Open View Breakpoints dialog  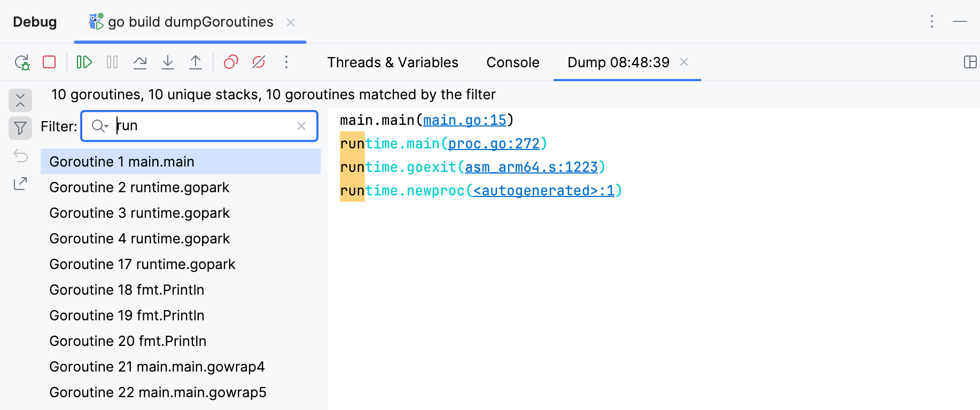[231, 62]
